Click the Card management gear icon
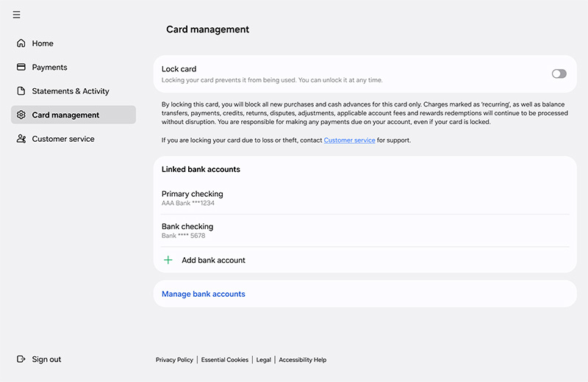The image size is (588, 382). click(x=21, y=115)
